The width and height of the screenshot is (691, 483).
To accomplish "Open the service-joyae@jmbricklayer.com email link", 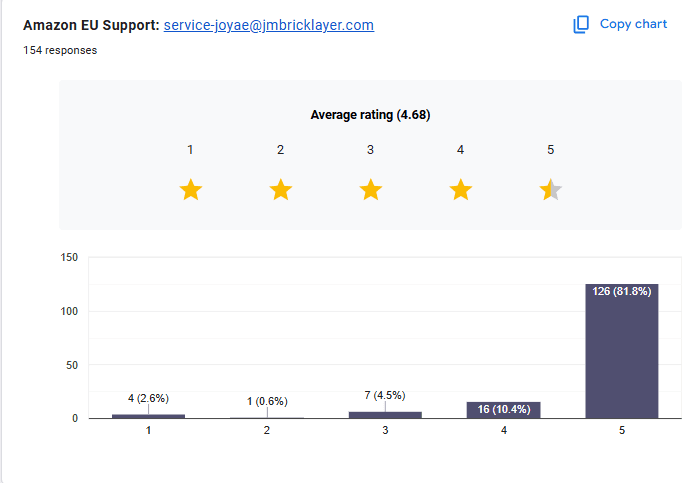I will pyautogui.click(x=269, y=25).
